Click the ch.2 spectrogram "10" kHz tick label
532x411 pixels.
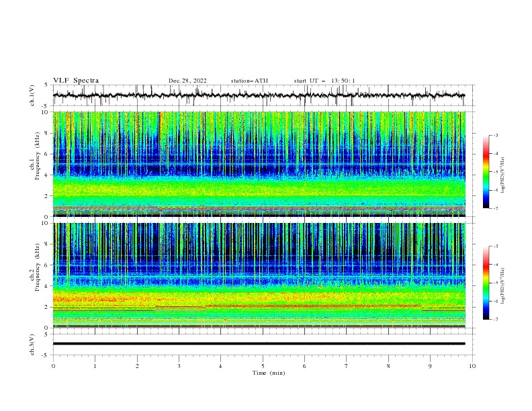46,223
